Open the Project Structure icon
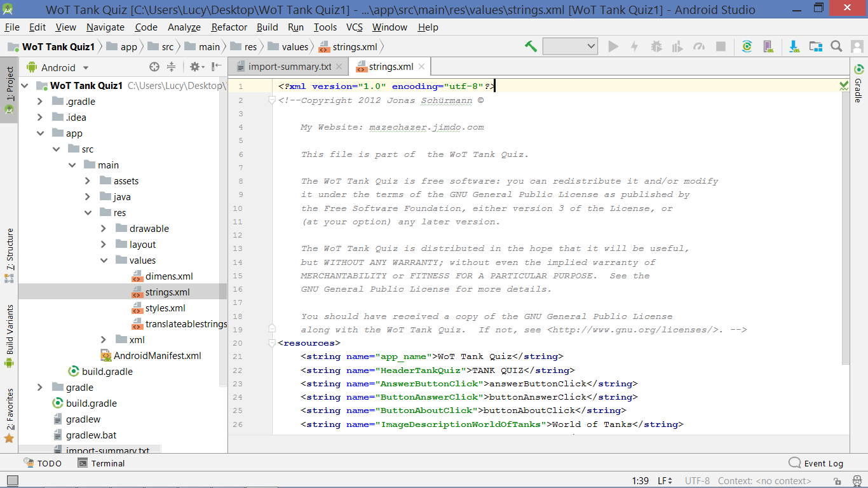The height and width of the screenshot is (488, 868). (815, 46)
